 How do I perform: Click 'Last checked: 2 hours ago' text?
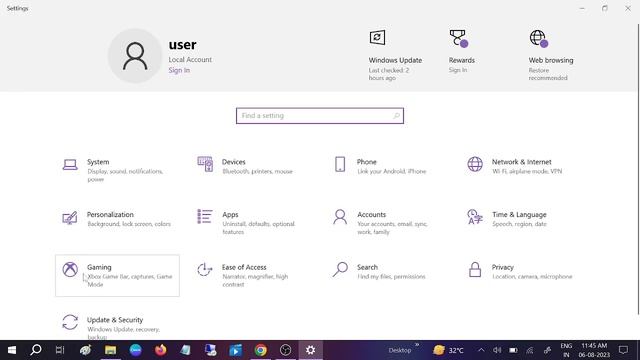pyautogui.click(x=389, y=74)
